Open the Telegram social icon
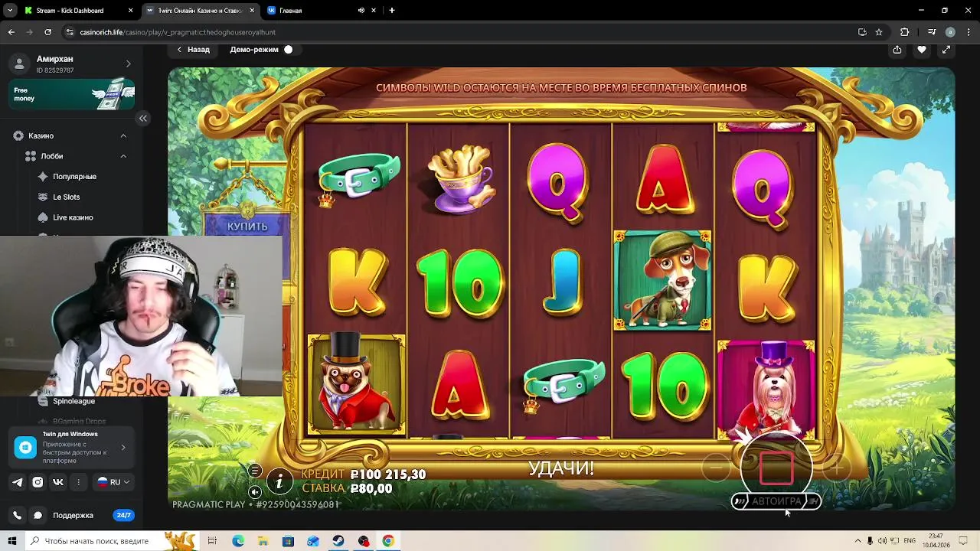Viewport: 980px width, 551px height. point(18,482)
